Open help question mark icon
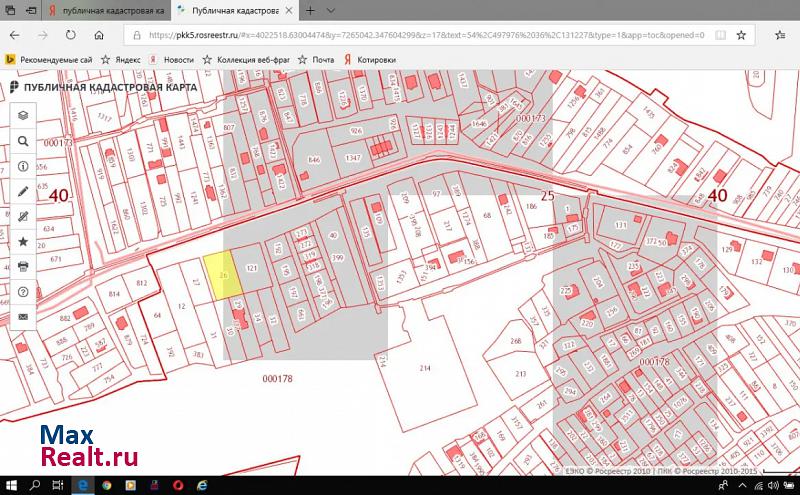800x495 pixels. [x=23, y=291]
